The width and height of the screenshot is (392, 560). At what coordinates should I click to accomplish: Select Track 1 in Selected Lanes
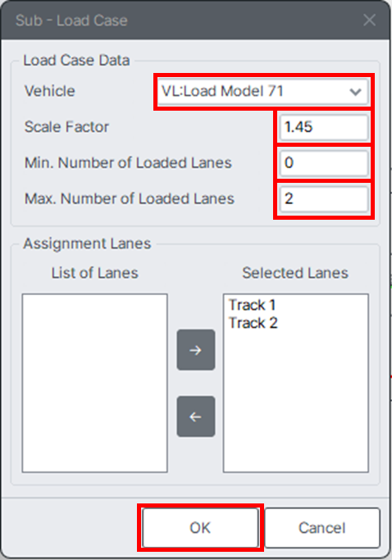click(252, 305)
